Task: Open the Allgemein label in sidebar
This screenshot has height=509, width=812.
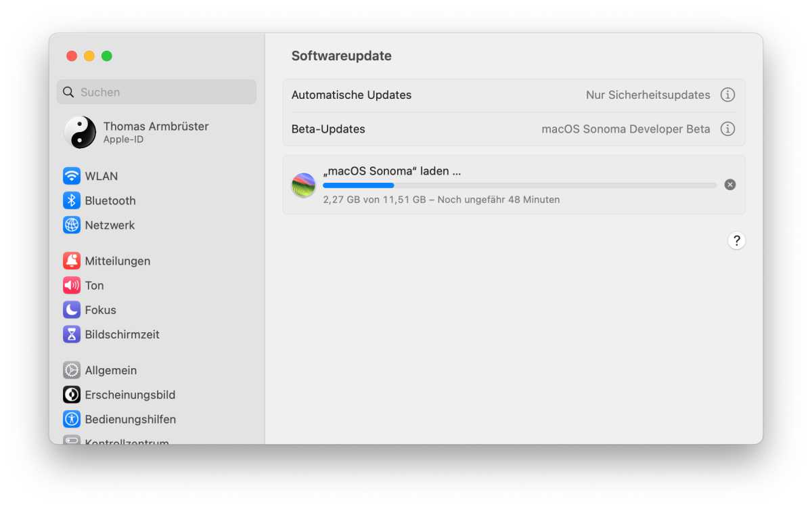Action: pyautogui.click(x=111, y=370)
